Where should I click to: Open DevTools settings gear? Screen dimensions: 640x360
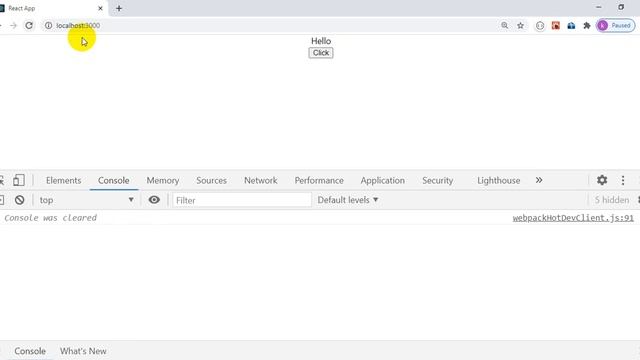pos(602,180)
